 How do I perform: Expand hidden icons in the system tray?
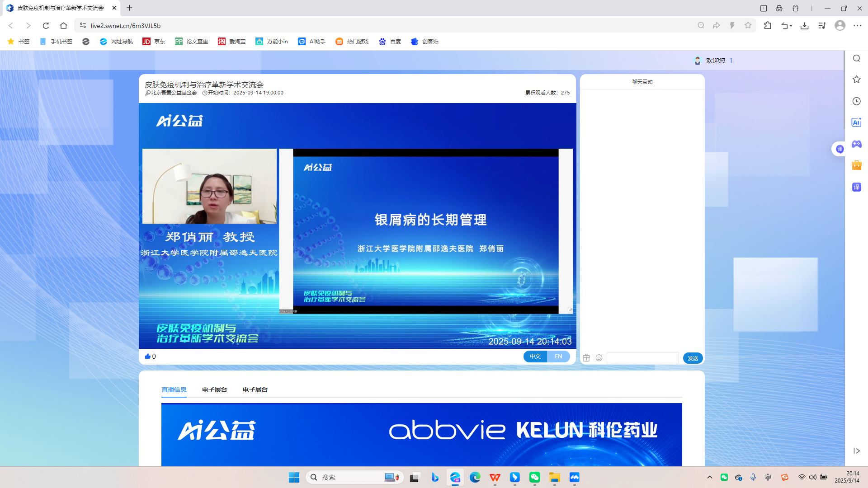[x=709, y=477]
